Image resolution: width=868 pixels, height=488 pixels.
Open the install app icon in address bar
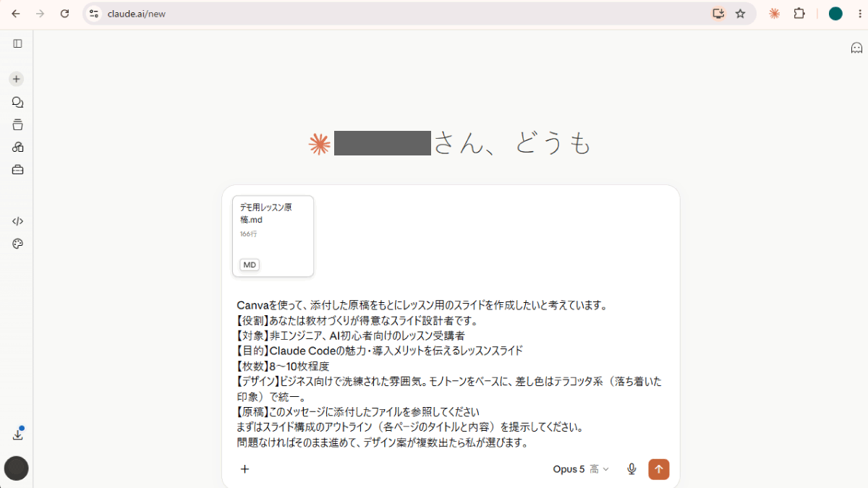pyautogui.click(x=718, y=13)
